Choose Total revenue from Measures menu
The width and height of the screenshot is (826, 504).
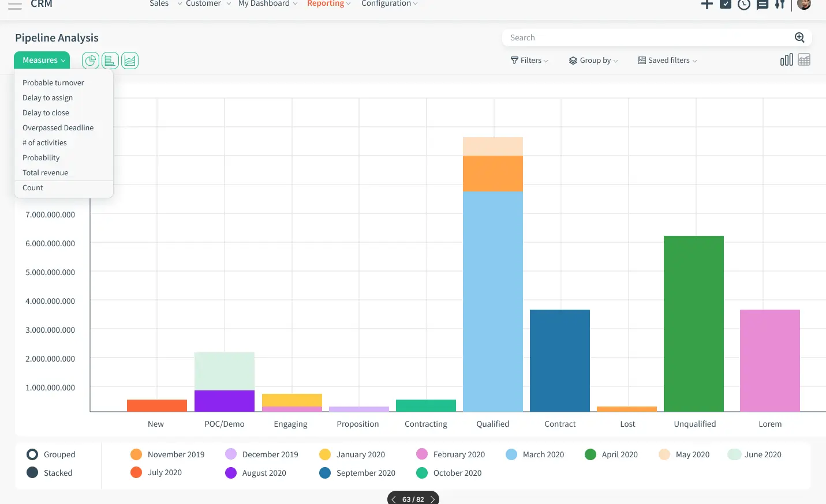pos(46,172)
